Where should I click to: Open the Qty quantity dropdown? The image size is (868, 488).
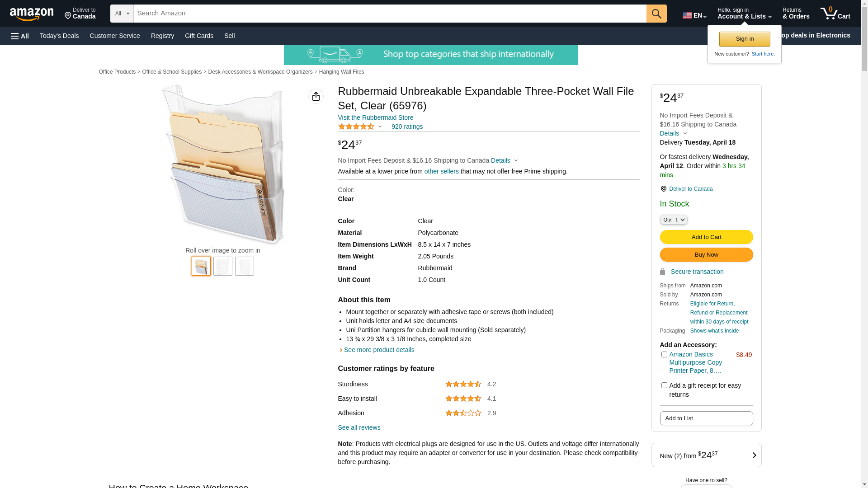pyautogui.click(x=673, y=220)
